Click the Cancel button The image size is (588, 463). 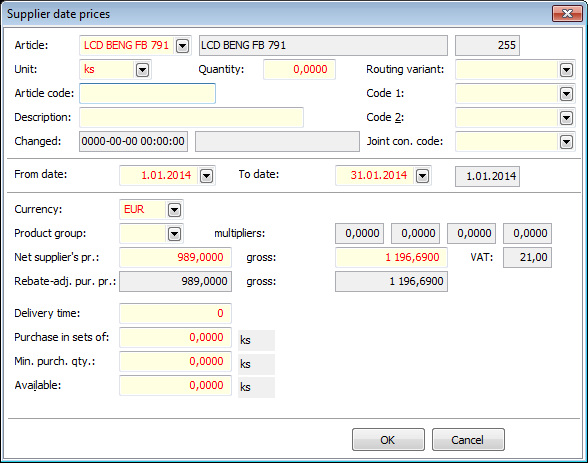point(468,439)
